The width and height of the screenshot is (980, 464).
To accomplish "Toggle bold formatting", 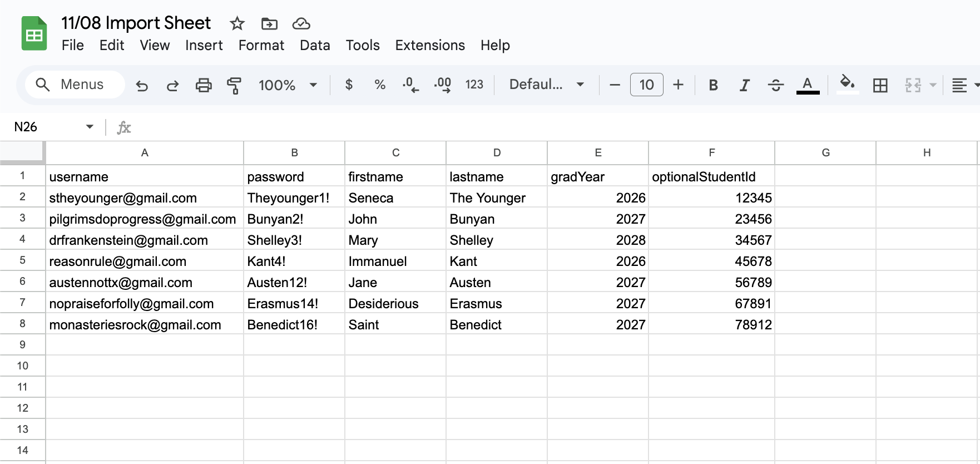I will coord(713,85).
